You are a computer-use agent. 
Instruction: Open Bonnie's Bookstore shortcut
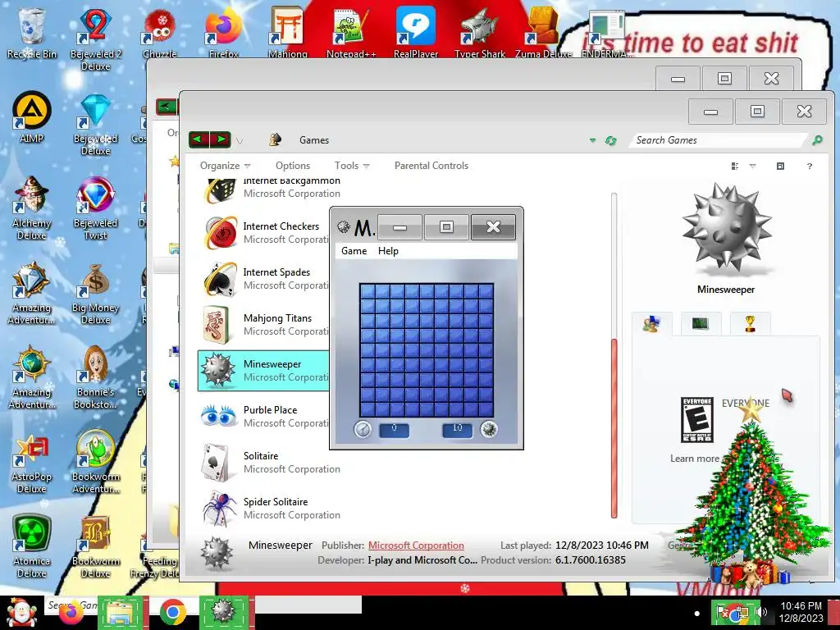click(x=95, y=377)
